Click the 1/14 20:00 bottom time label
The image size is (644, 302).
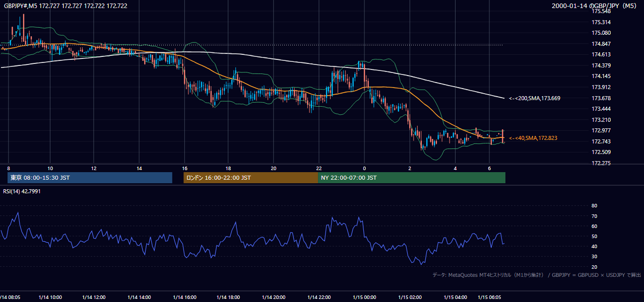[x=274, y=297]
